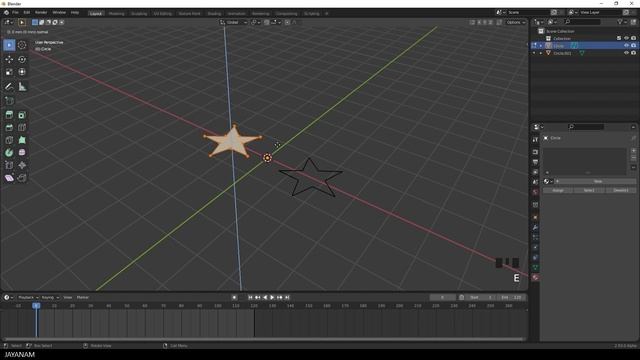This screenshot has height=360, width=640.
Task: Switch to the Modeling workspace tab
Action: coord(116,13)
